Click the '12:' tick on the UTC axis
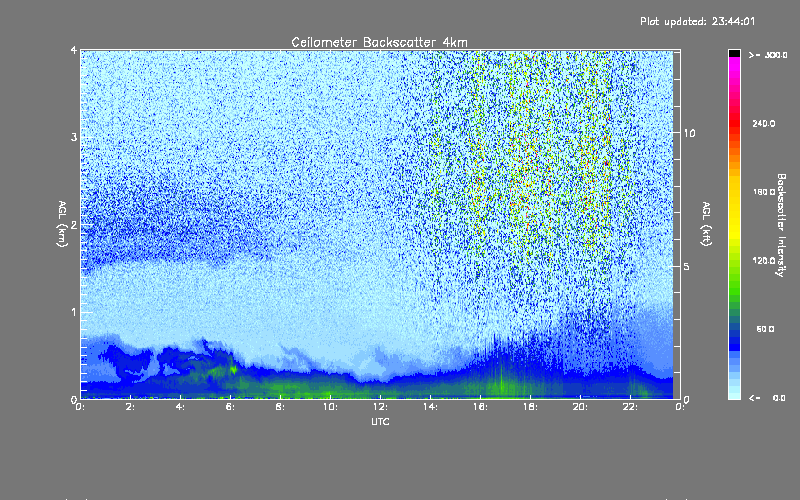The width and height of the screenshot is (800, 500). pyautogui.click(x=380, y=407)
